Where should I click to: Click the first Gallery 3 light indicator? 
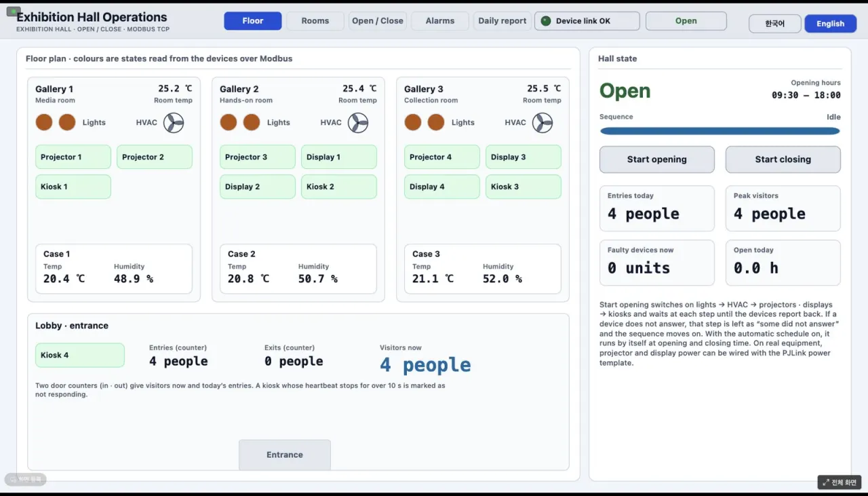[413, 122]
